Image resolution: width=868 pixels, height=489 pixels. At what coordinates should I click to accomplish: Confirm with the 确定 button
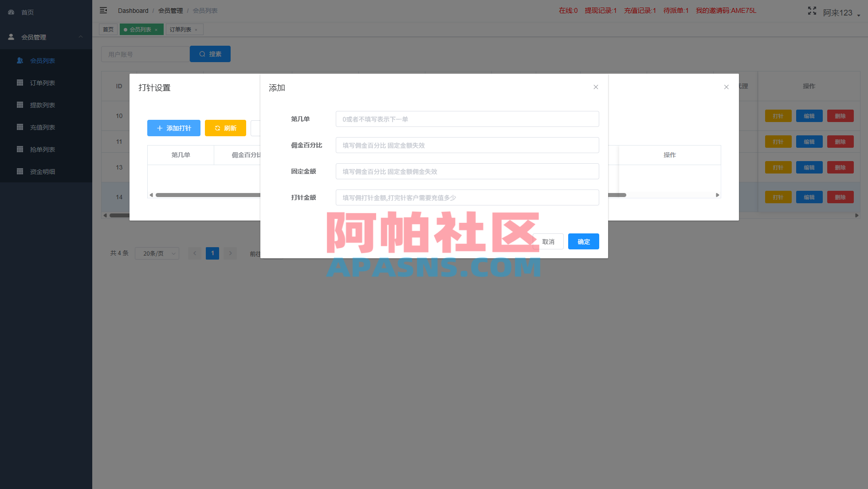(x=583, y=241)
